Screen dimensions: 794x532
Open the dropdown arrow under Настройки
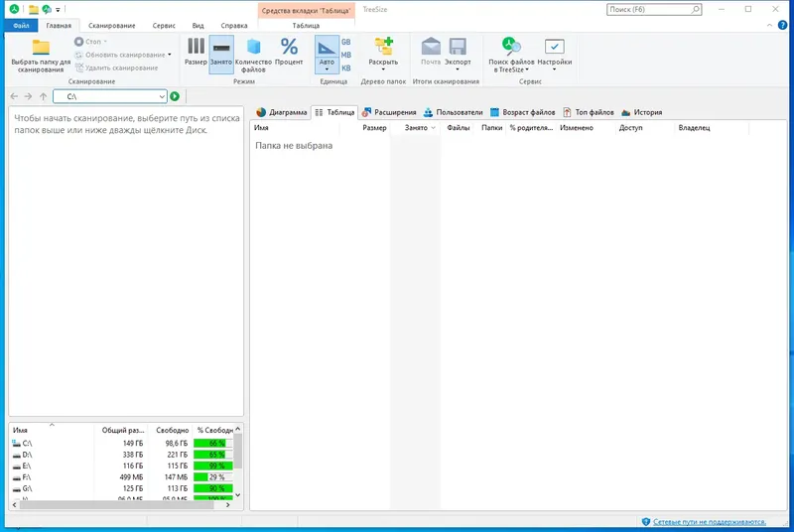coord(555,69)
